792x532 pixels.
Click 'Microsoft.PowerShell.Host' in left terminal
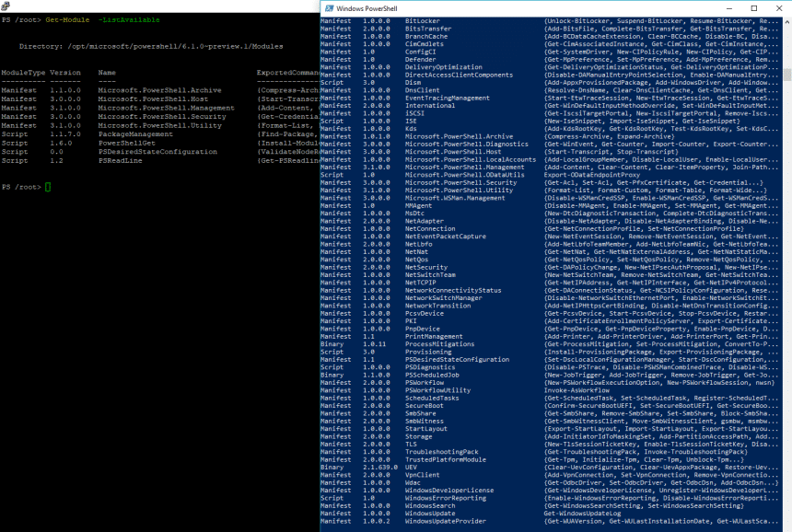(x=153, y=98)
